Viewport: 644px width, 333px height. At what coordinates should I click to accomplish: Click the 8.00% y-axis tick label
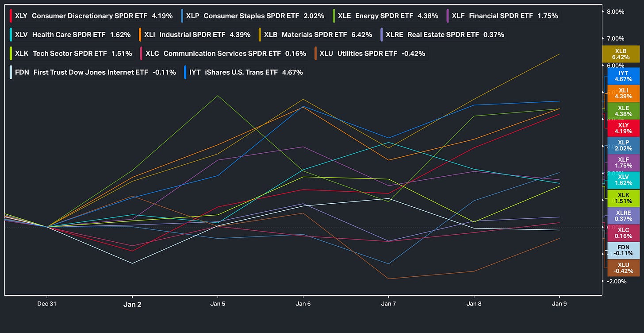(616, 12)
